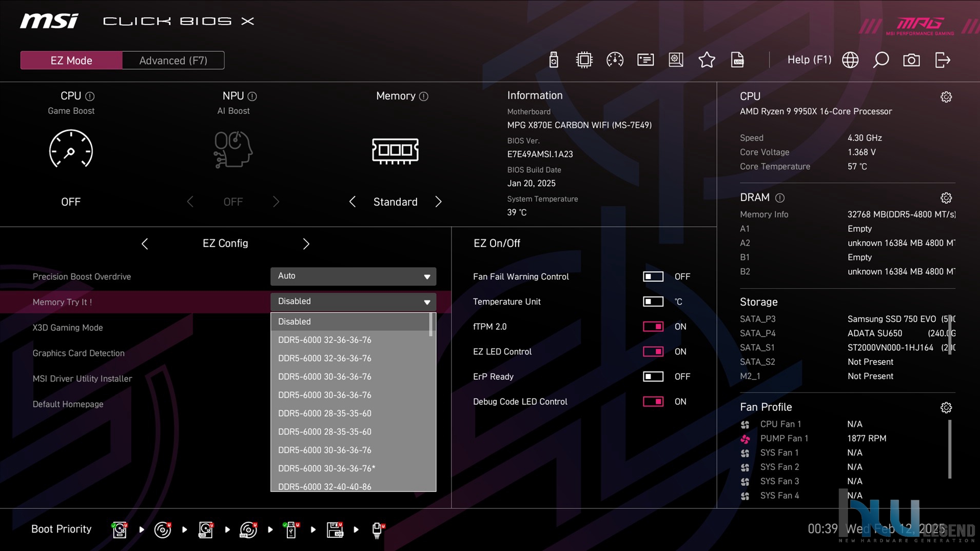Image resolution: width=980 pixels, height=551 pixels.
Task: Click SATA_P3 Samsung SSD 750 EVO entry
Action: pyautogui.click(x=848, y=319)
